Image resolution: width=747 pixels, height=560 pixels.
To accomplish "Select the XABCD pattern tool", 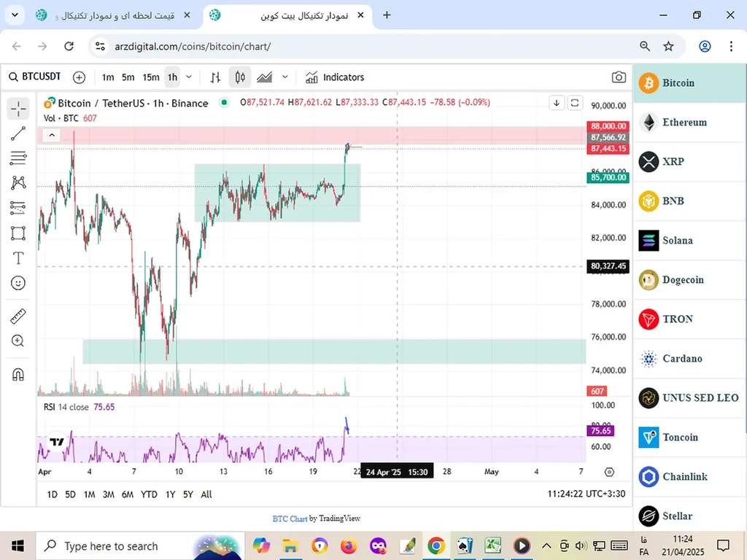I will pyautogui.click(x=18, y=183).
